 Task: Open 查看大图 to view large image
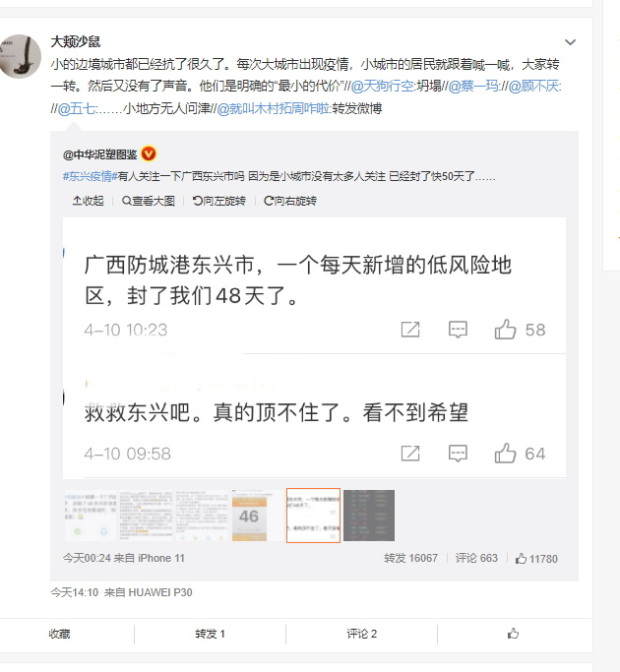(x=149, y=201)
